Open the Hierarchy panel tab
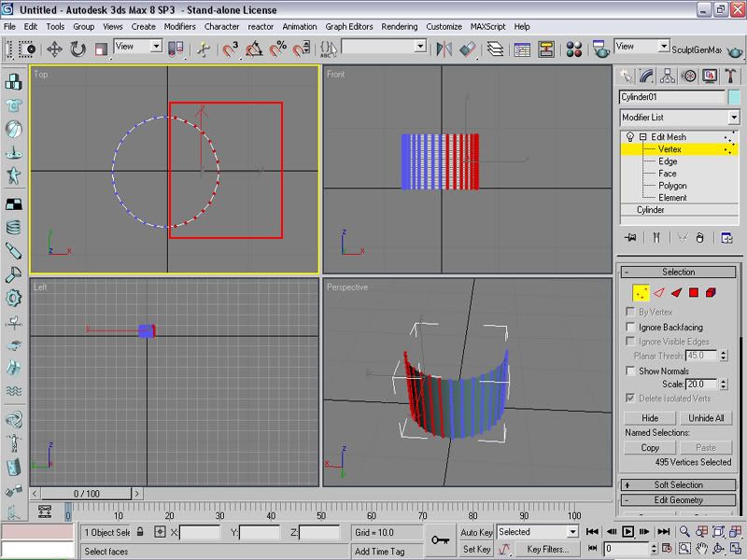 (x=669, y=76)
